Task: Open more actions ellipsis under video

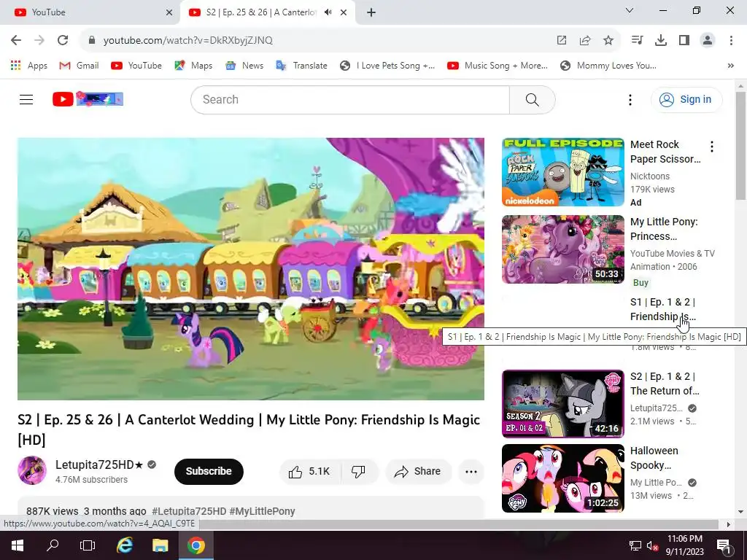Action: click(x=471, y=472)
